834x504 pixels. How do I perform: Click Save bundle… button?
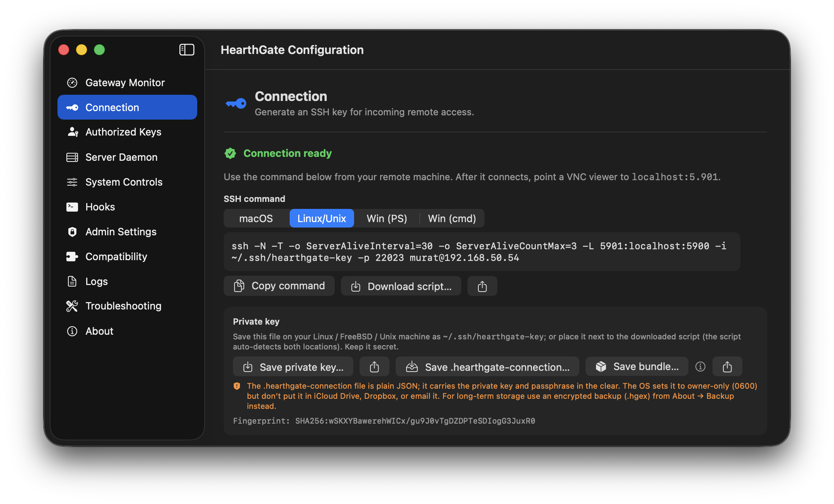pos(637,367)
